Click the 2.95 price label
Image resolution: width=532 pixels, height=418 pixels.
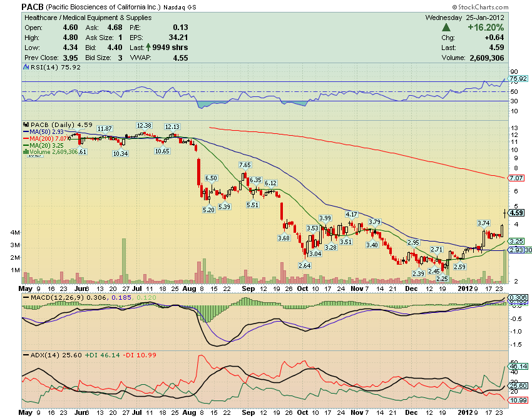point(413,243)
